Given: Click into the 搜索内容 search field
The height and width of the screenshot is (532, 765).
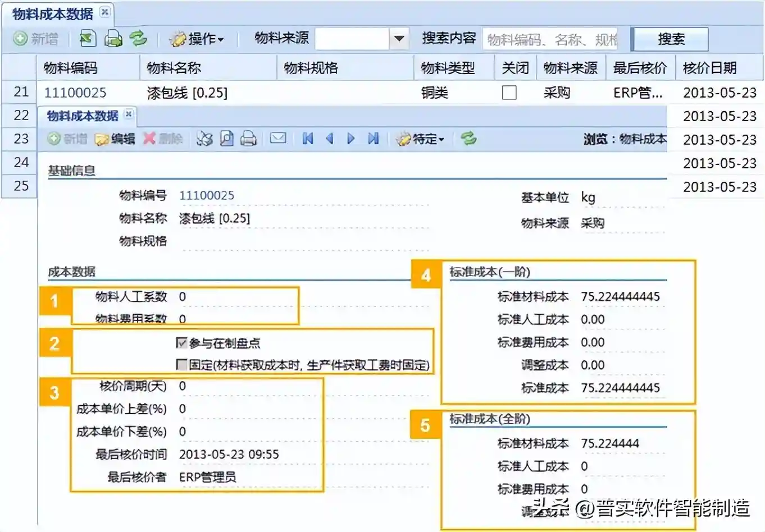Looking at the screenshot, I should (549, 39).
